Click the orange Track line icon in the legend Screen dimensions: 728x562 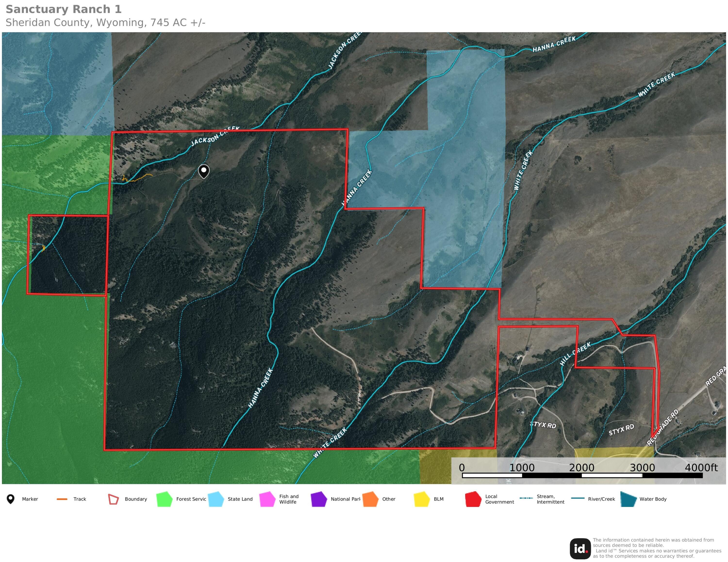click(x=62, y=499)
